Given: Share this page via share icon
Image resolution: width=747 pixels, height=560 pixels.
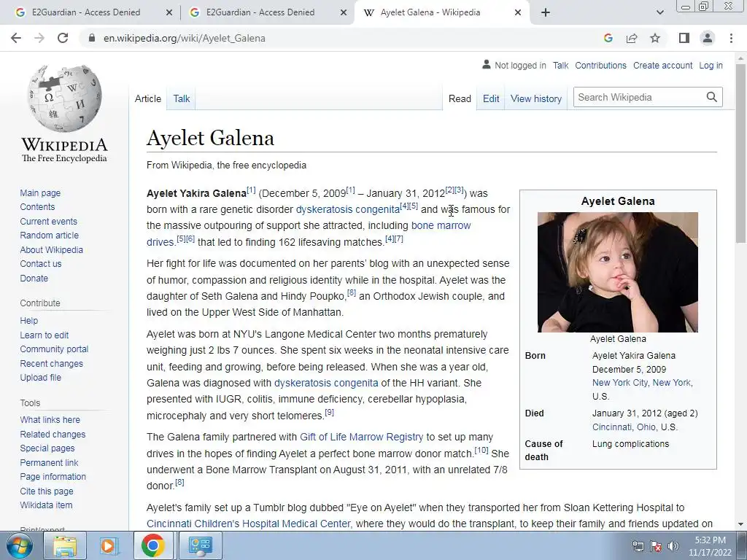Looking at the screenshot, I should pos(632,38).
